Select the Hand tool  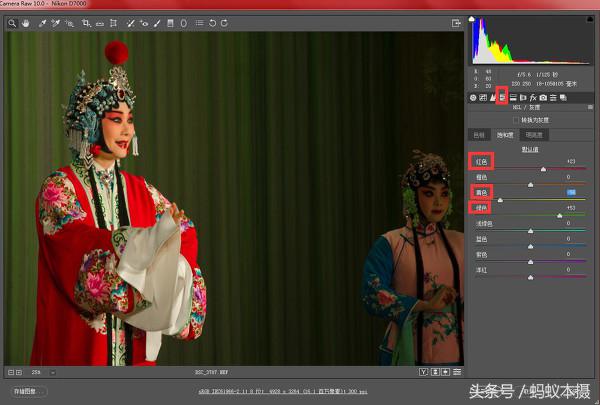[26, 23]
